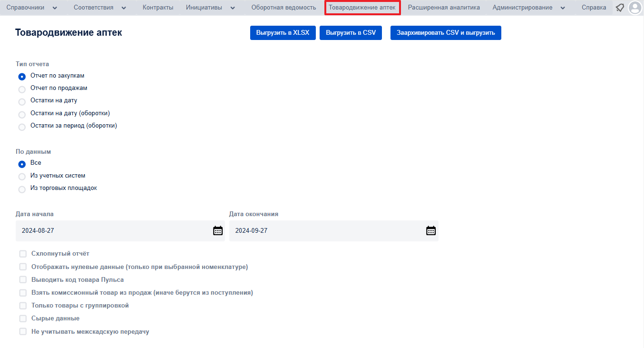The image size is (644, 348).
Task: Enable Выводить код товара Пульса
Action: [x=23, y=279]
